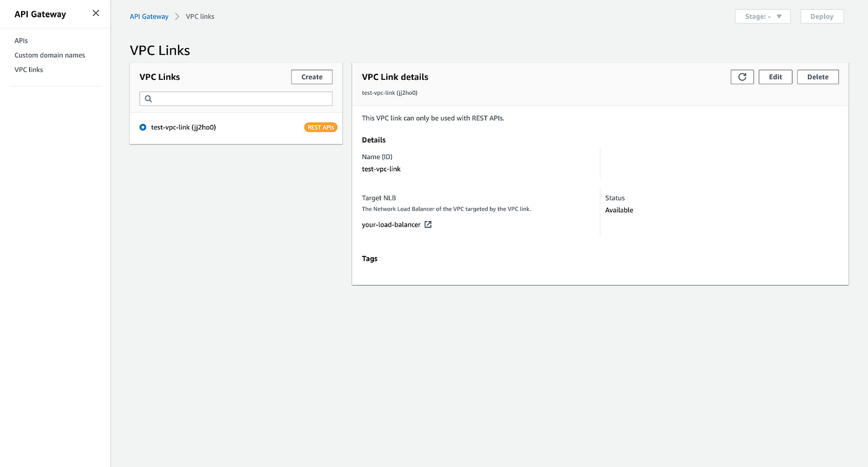Screen dimensions: 868x467
Task: Click the VPC links breadcrumb
Action: (x=200, y=17)
